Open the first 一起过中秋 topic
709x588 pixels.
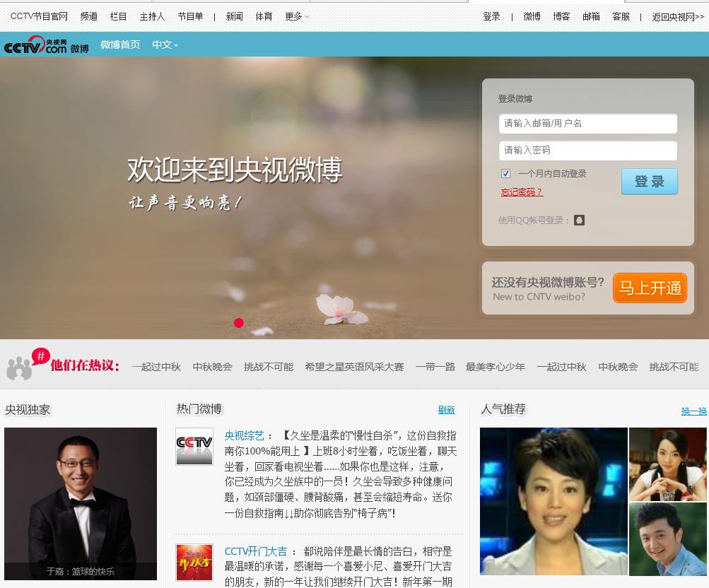tap(156, 367)
